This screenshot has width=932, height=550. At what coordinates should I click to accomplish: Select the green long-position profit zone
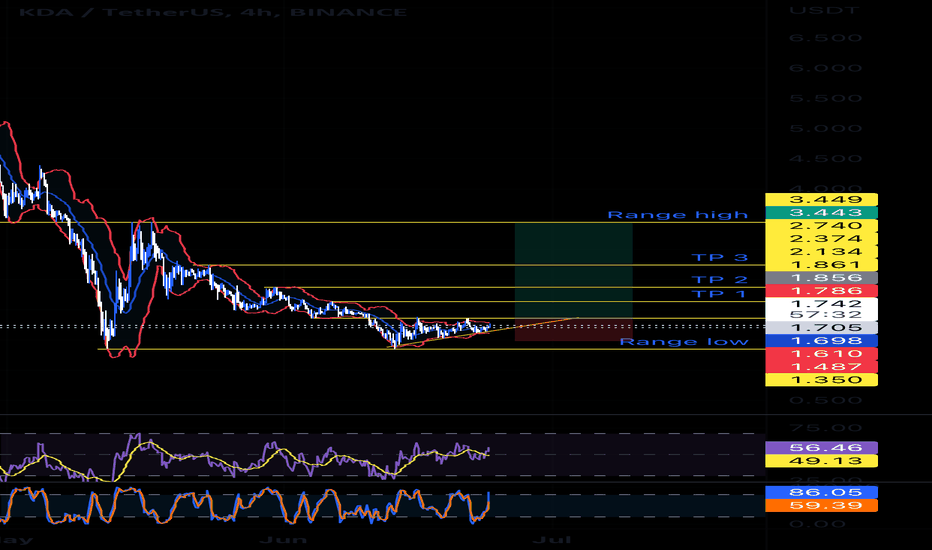tap(574, 271)
